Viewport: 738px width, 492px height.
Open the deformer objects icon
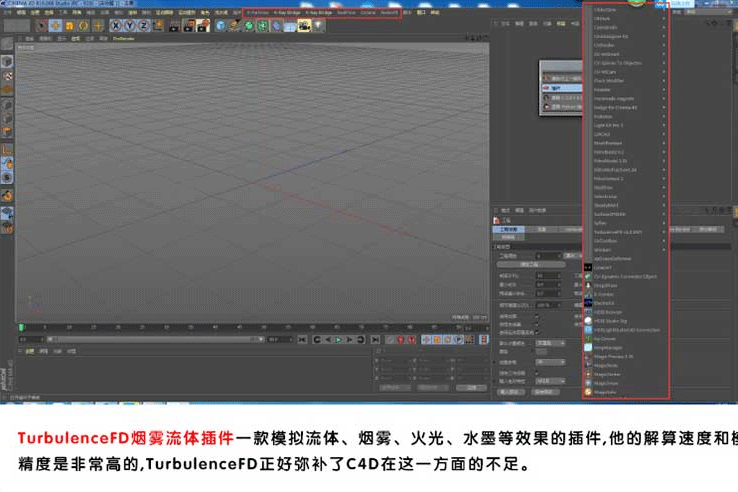[x=277, y=25]
